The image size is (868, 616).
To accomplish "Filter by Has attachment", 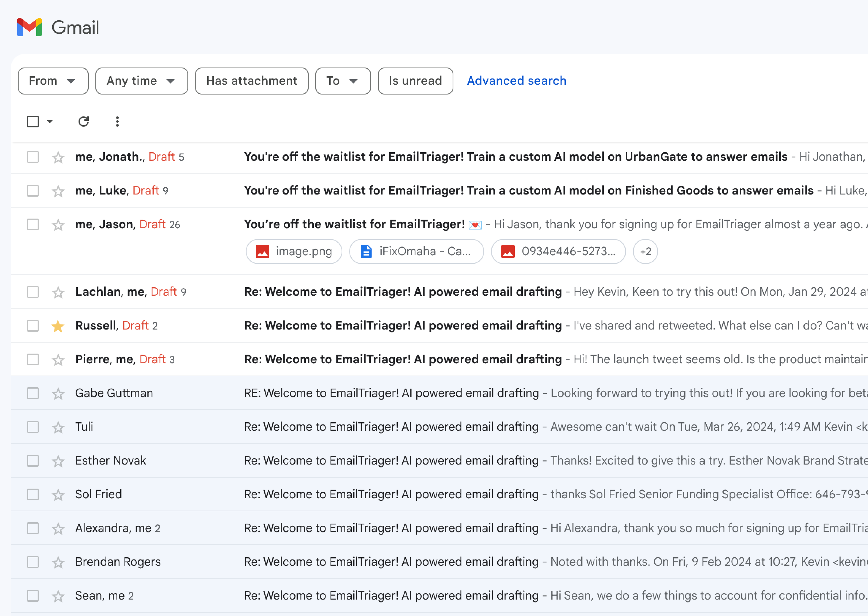I will point(252,81).
